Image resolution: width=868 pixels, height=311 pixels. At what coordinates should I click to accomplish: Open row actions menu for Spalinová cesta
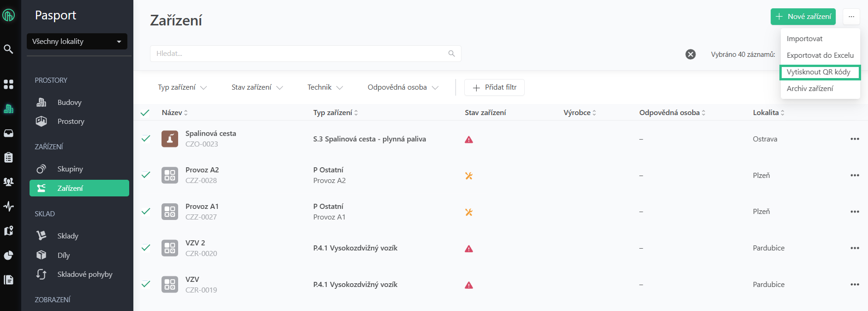coord(855,139)
